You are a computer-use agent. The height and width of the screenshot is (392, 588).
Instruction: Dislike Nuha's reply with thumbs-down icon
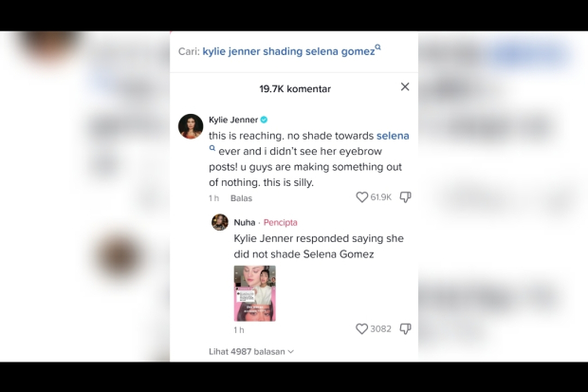[405, 329]
